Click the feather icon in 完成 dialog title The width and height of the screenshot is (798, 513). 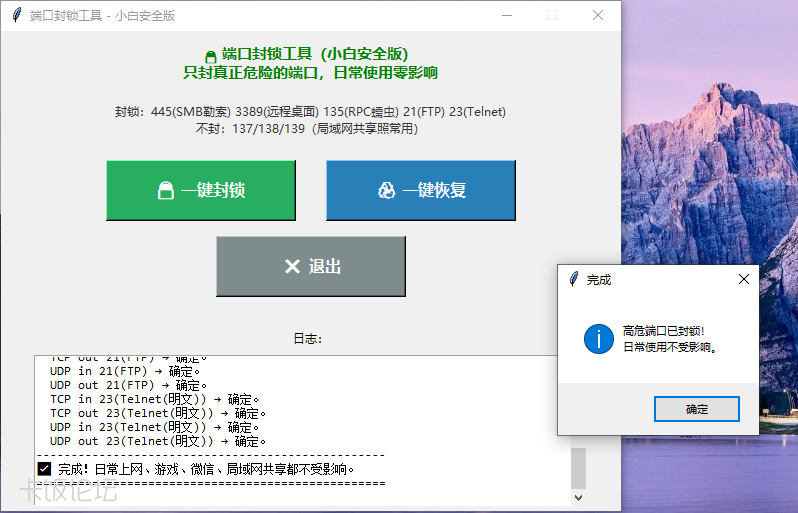click(x=574, y=279)
